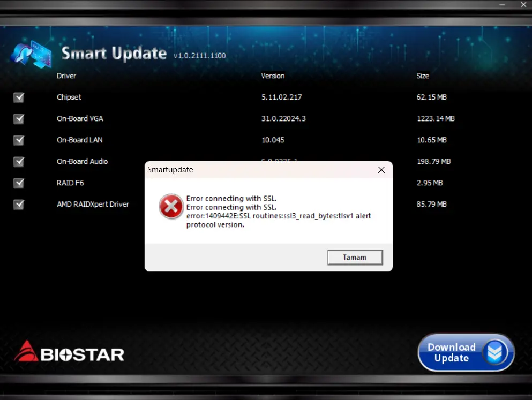Click the SSL error message text

tap(279, 212)
